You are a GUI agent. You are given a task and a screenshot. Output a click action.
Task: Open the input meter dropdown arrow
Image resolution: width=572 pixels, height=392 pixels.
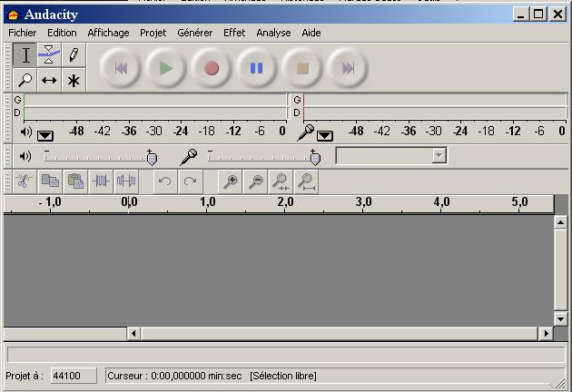tap(324, 135)
